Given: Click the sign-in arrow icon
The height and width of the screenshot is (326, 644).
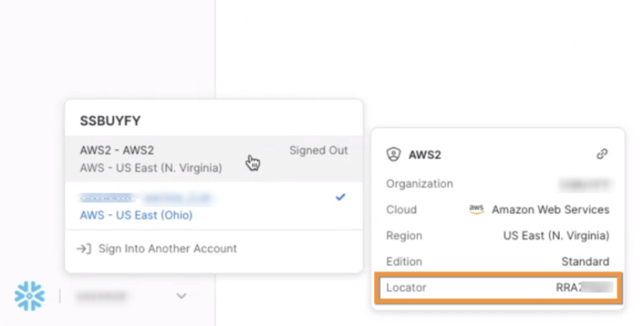Looking at the screenshot, I should pos(84,249).
